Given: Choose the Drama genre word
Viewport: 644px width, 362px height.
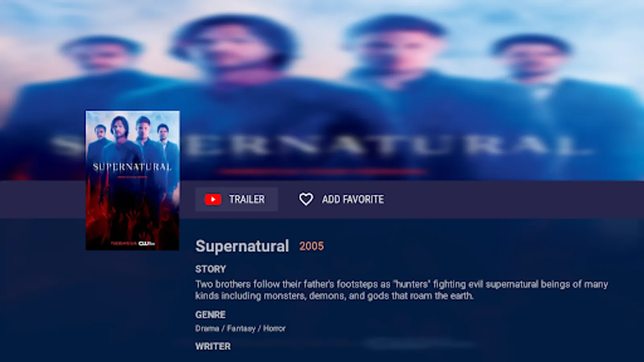Looking at the screenshot, I should 207,329.
